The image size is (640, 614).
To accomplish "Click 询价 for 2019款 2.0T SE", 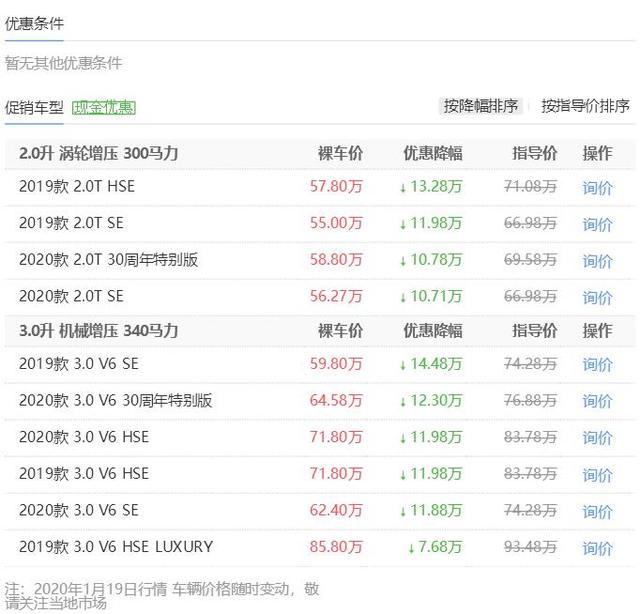I will (x=597, y=224).
